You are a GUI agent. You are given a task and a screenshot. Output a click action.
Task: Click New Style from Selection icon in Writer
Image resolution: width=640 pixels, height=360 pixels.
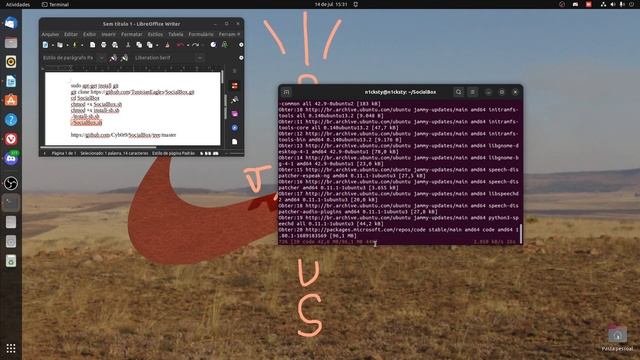(124, 58)
